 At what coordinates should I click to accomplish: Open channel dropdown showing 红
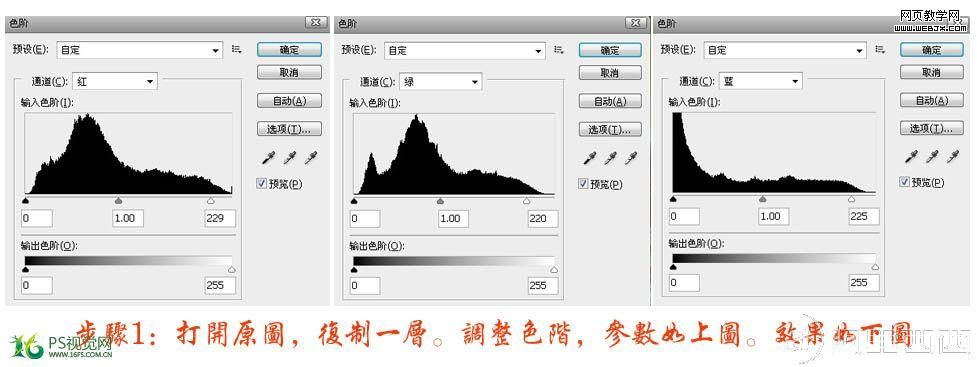click(x=115, y=81)
